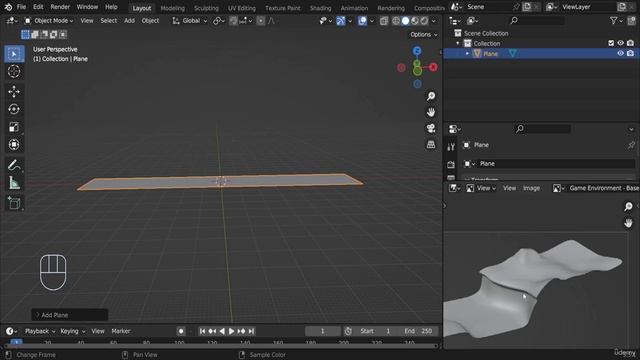
Task: Open the Tool properties tab icon
Action: tap(451, 147)
